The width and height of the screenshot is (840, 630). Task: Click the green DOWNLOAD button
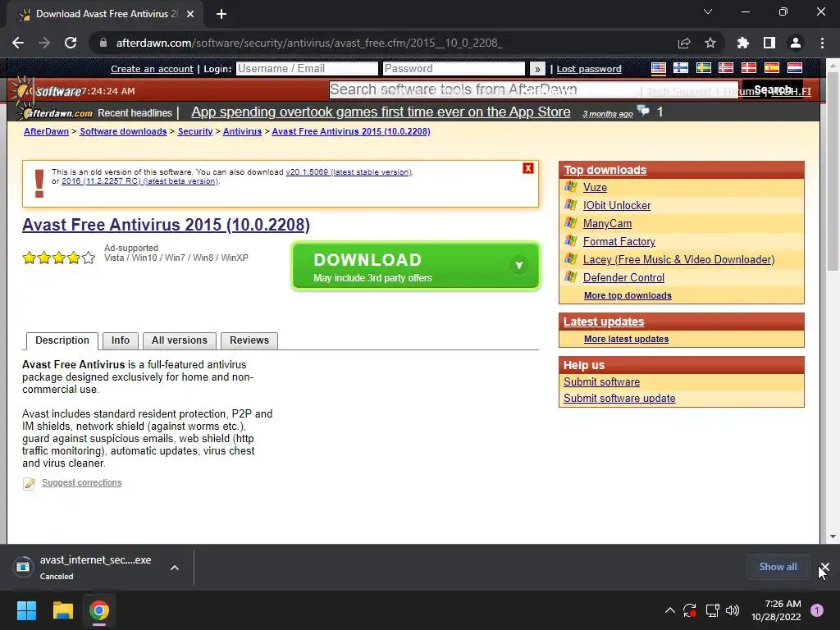coord(416,267)
